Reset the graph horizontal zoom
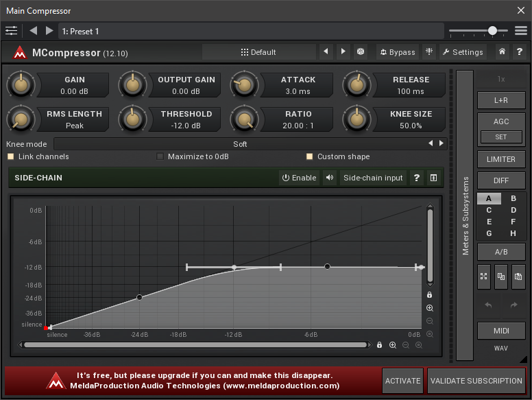 (419, 345)
